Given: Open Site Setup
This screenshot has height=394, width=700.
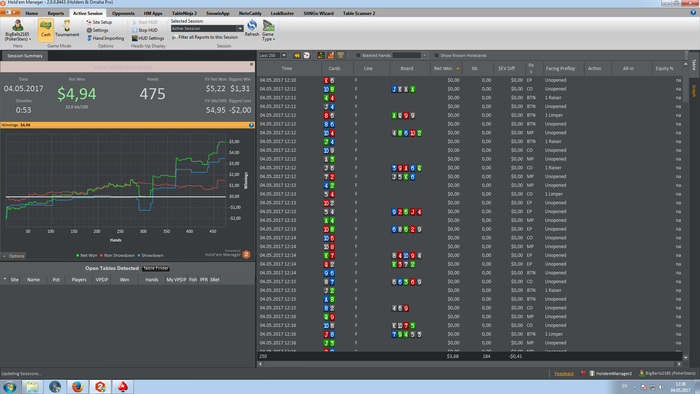Looking at the screenshot, I should coord(99,22).
